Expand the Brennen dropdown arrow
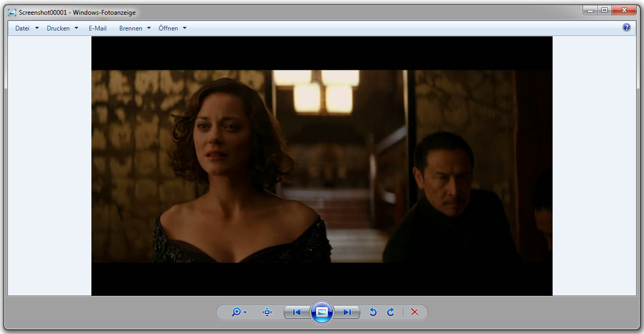Viewport: 644px width, 334px height. (149, 28)
